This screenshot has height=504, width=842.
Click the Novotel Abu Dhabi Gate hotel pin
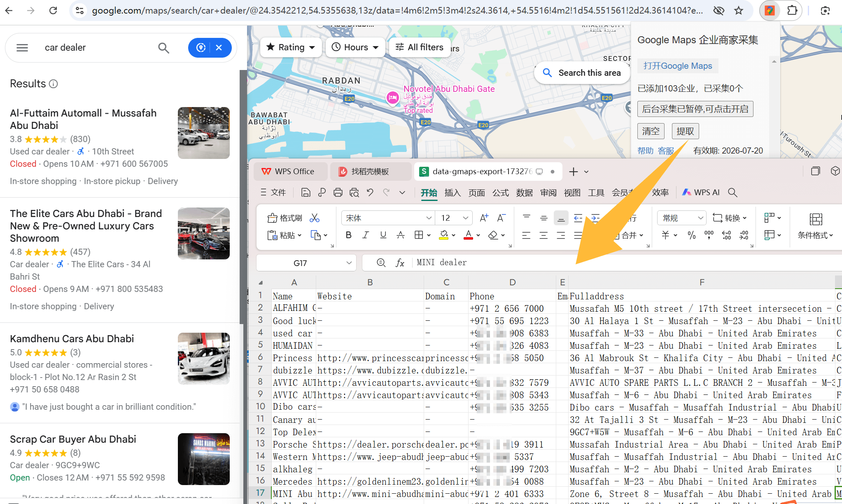coord(392,98)
